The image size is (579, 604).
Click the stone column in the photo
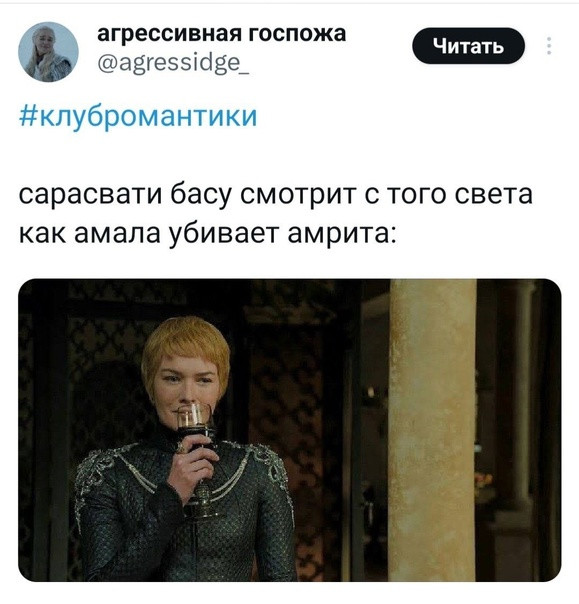pos(433,430)
